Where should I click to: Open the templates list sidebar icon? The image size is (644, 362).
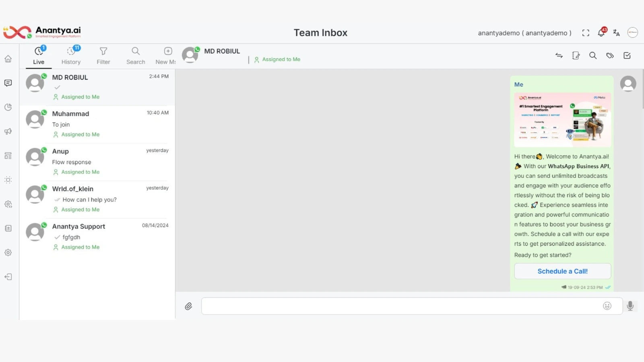(8, 156)
